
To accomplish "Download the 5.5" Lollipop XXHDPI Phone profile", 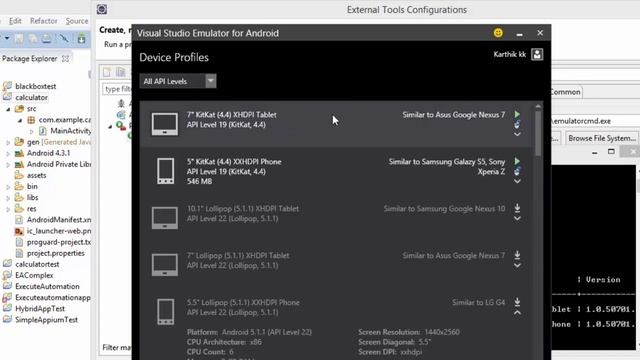I will point(517,302).
